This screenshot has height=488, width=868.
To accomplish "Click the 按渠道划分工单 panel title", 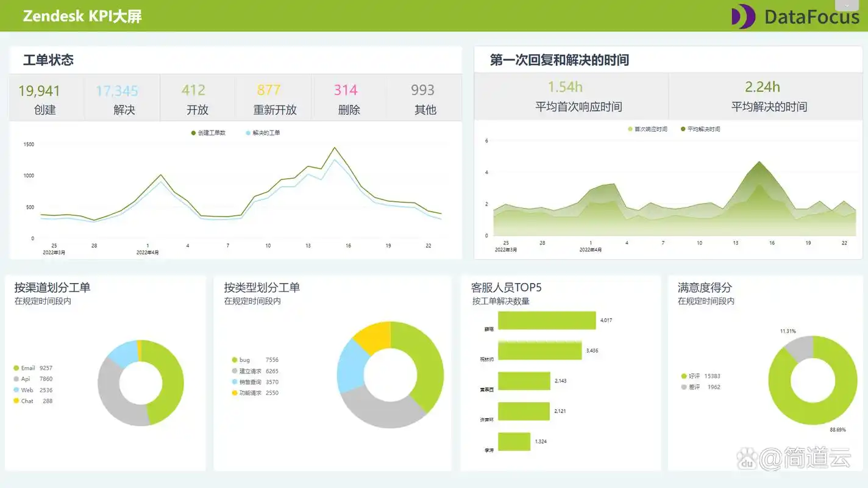I will point(52,287).
